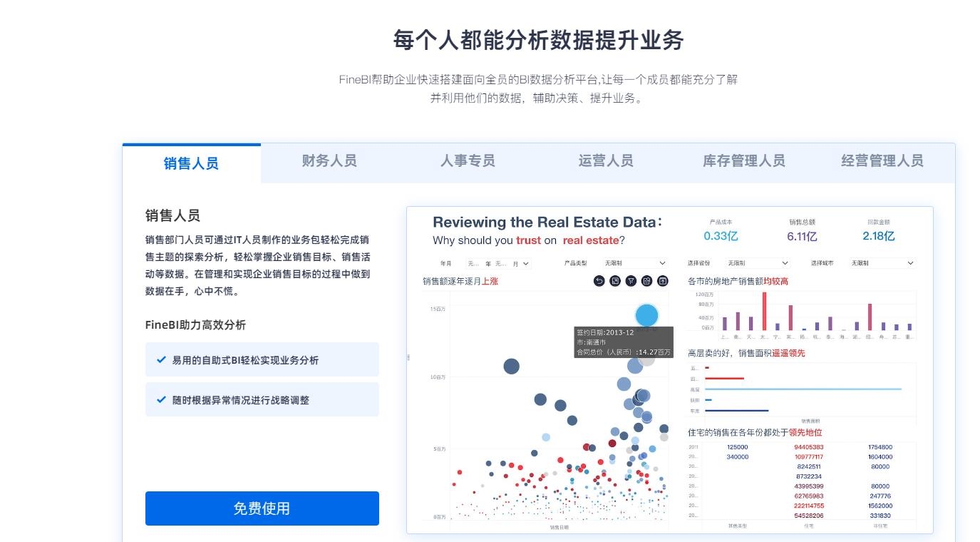Viewport: 980px width, 542px height.
Task: Click the filter funnel icon above the scatter chart
Action: tap(631, 282)
